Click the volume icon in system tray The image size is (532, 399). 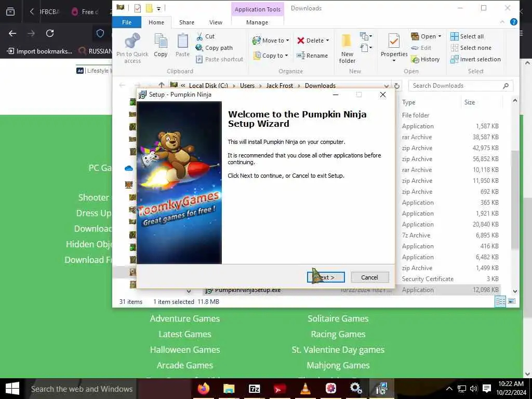coord(474,389)
